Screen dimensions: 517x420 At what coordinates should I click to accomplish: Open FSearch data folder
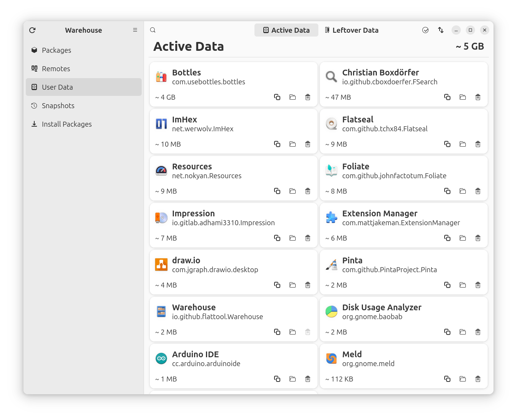[463, 97]
